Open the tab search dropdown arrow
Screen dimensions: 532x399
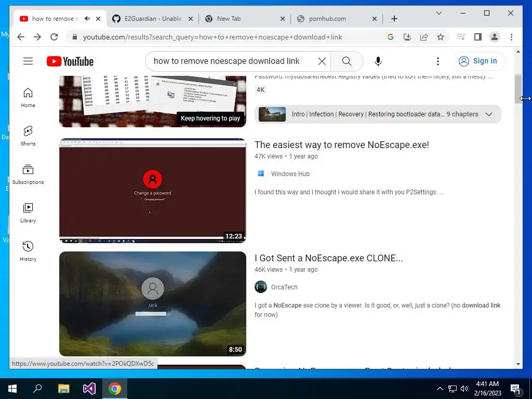(x=438, y=13)
